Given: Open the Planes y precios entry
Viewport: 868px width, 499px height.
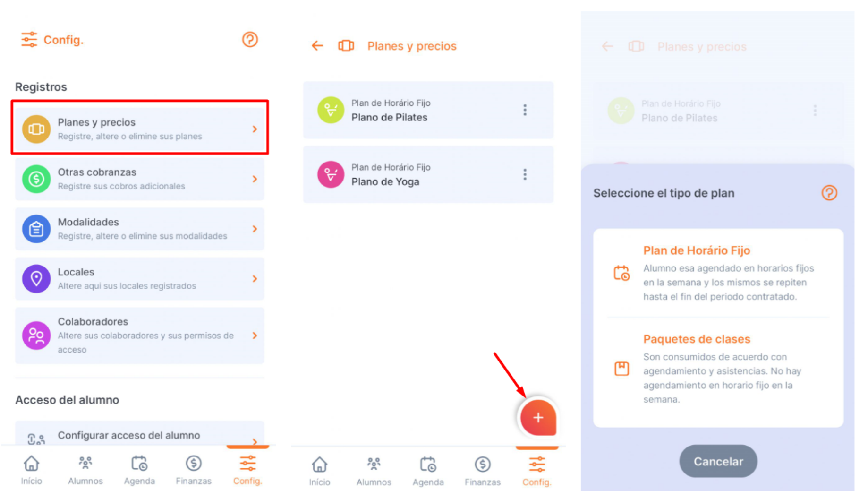Looking at the screenshot, I should (140, 129).
